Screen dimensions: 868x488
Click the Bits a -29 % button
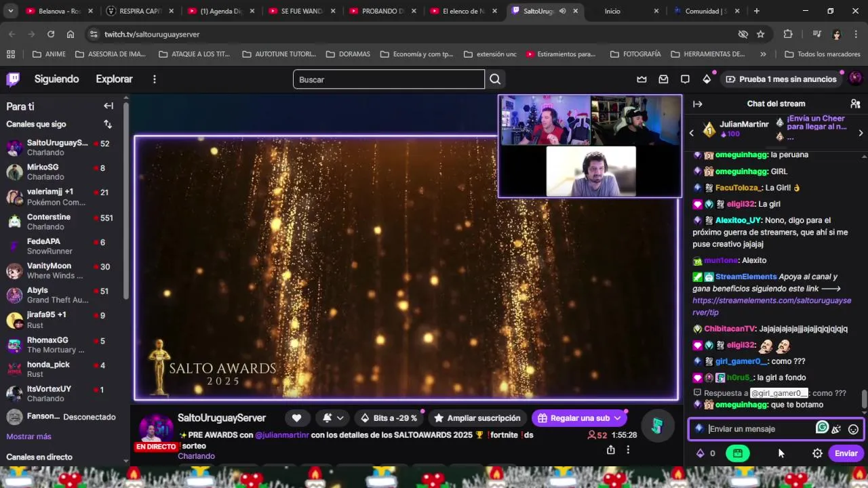tap(389, 418)
